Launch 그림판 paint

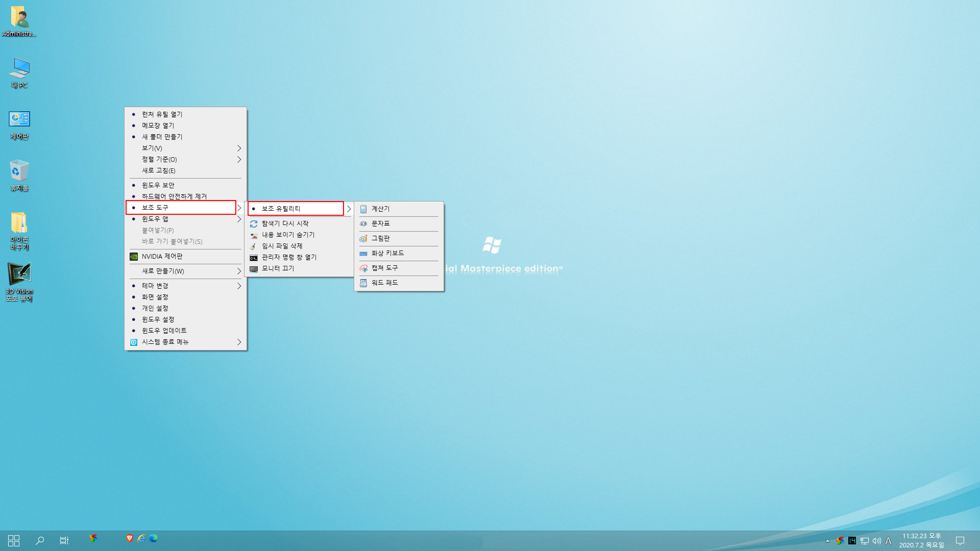tap(399, 238)
